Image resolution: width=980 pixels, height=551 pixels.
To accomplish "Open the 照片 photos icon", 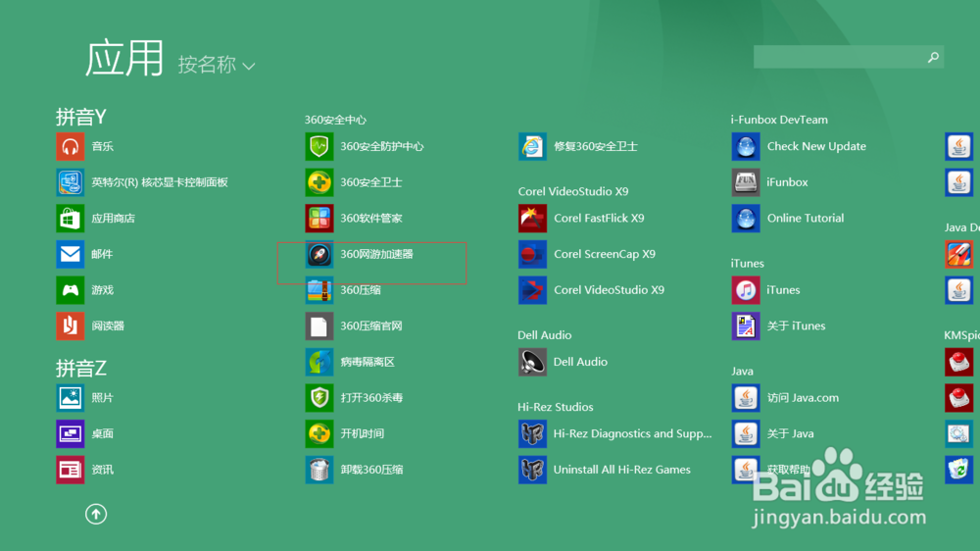I will [70, 398].
